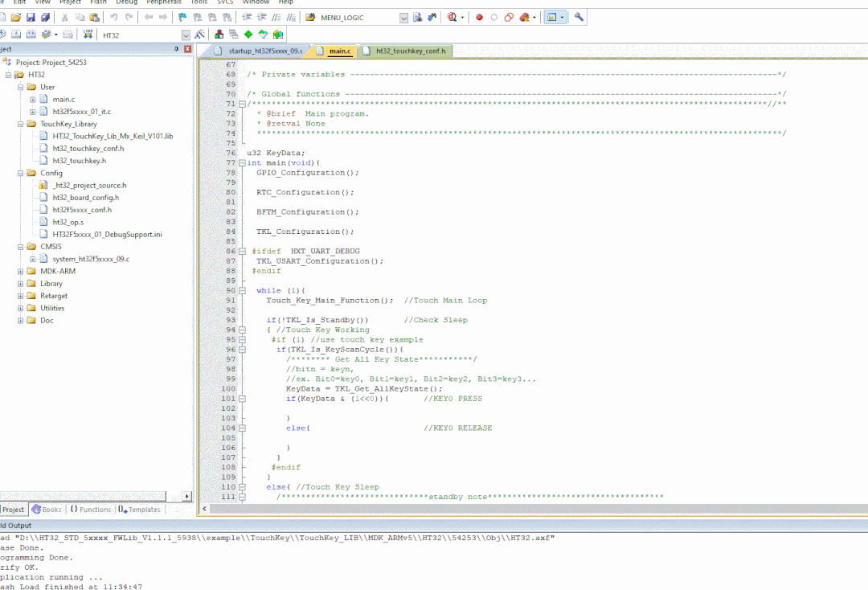This screenshot has height=590, width=868.
Task: Open the Configuration wrench icon
Action: [579, 18]
